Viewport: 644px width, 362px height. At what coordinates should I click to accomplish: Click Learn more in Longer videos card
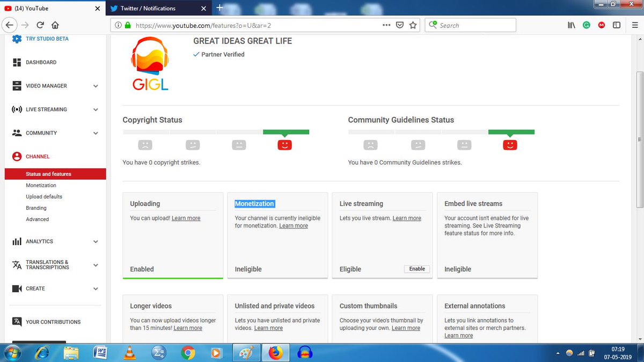pyautogui.click(x=188, y=328)
